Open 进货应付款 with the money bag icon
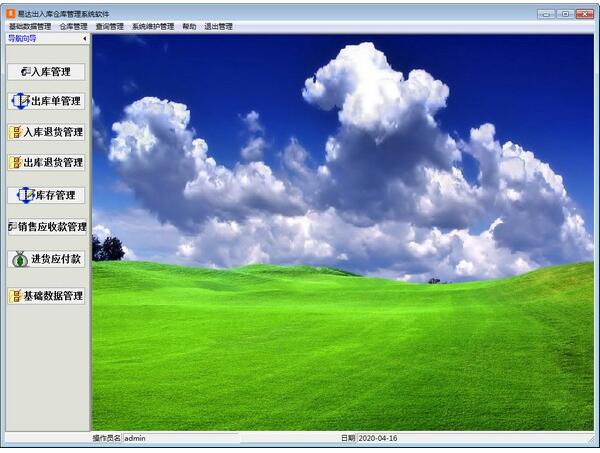Viewport: 600px width, 453px height. (x=46, y=259)
